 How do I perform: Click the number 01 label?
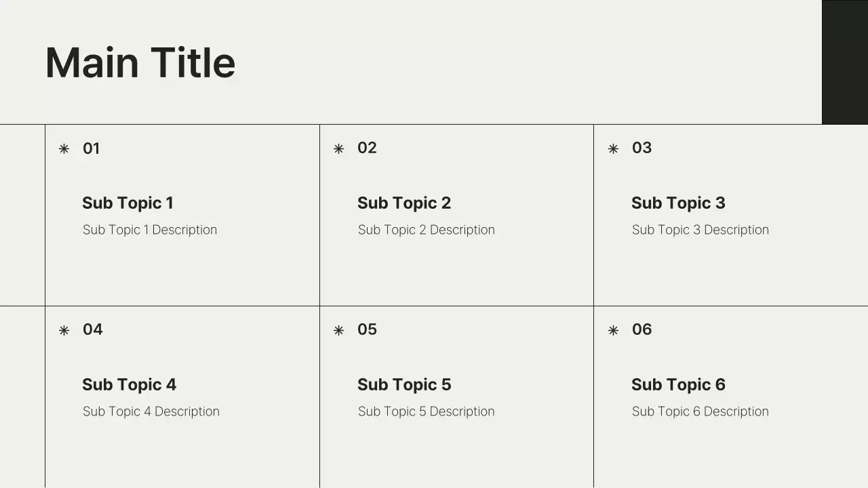pos(91,148)
